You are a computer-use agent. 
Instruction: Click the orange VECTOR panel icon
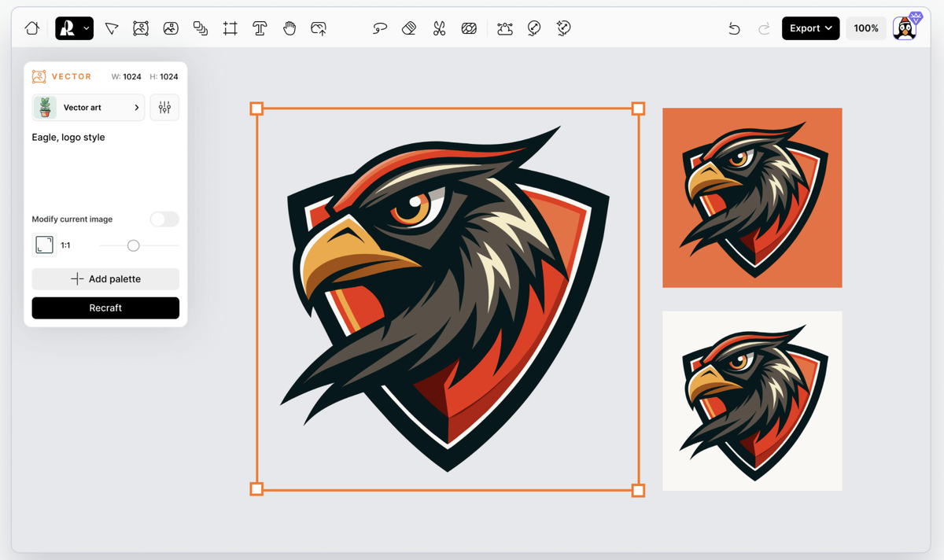tap(39, 76)
